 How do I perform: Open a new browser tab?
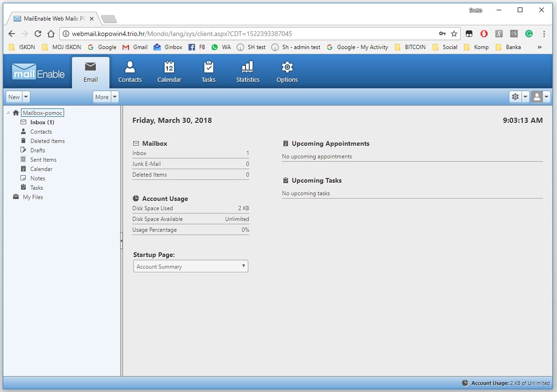(x=109, y=19)
